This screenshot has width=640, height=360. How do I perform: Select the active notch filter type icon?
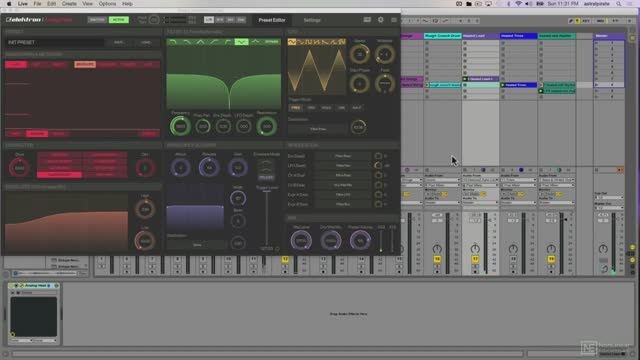click(241, 42)
